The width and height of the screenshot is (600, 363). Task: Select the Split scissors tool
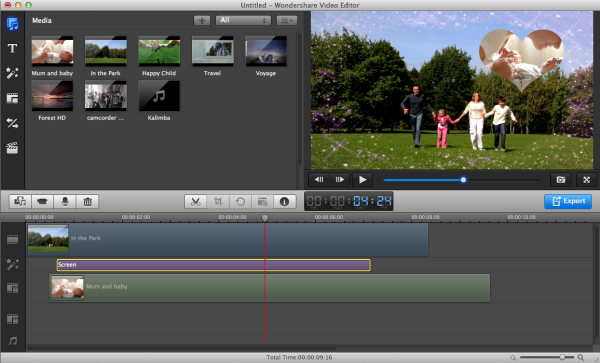pos(196,202)
